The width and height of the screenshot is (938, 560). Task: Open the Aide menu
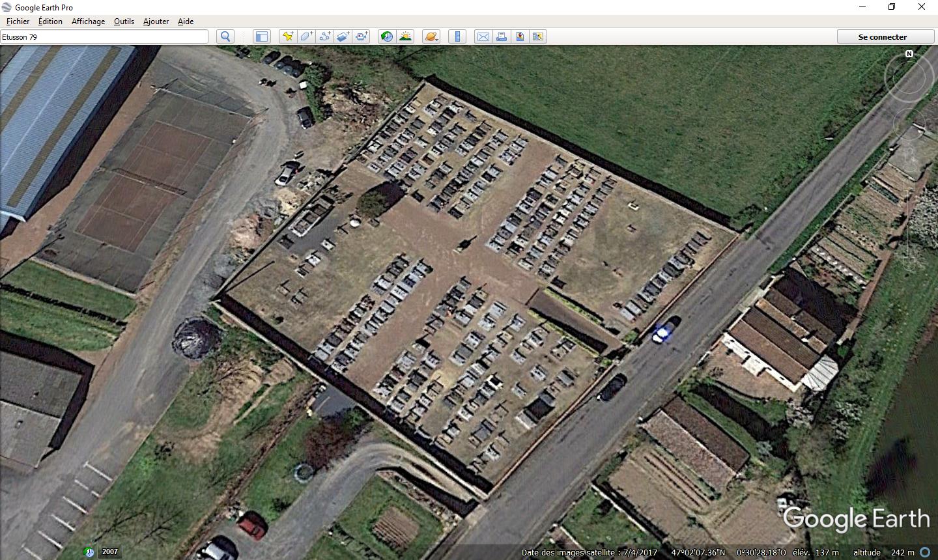(186, 21)
